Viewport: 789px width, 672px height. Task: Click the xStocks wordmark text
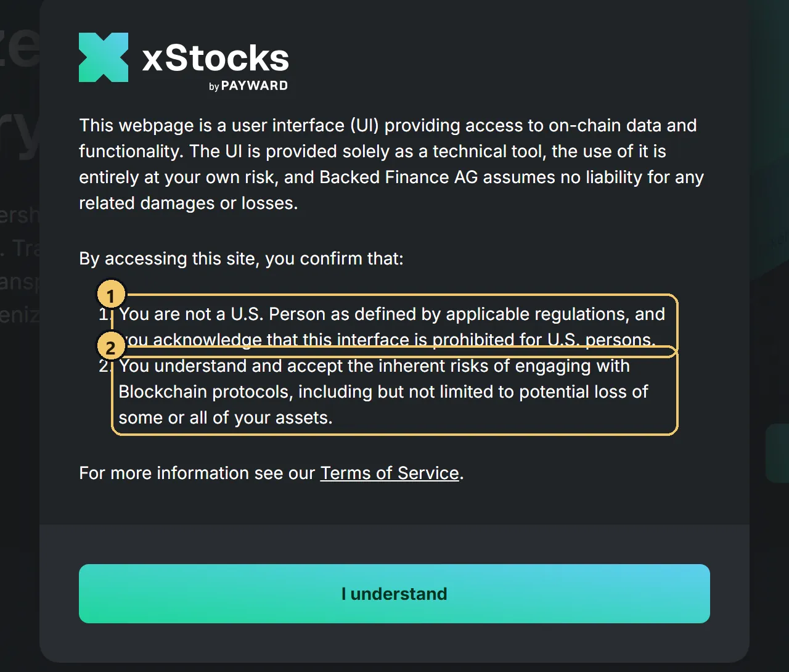[x=216, y=59]
